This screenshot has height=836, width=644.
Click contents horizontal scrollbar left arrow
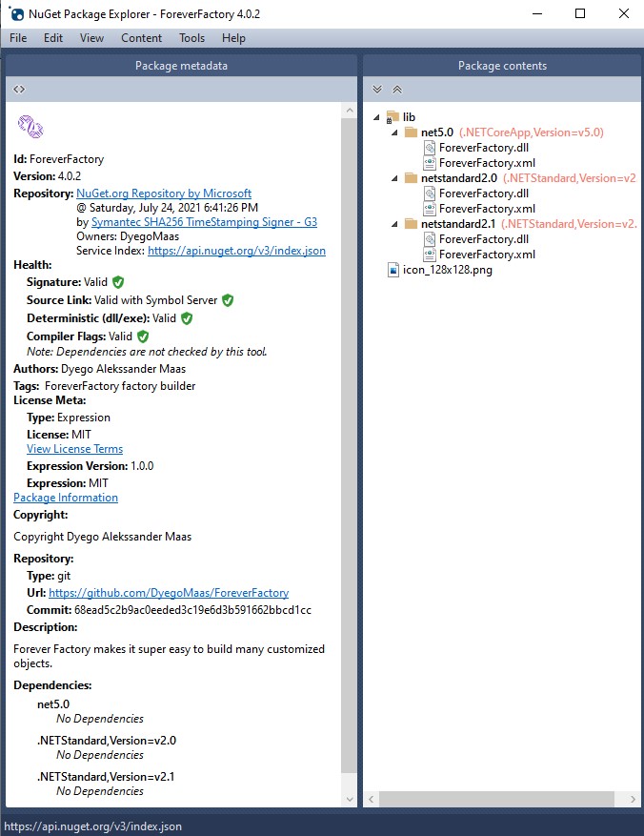tap(372, 799)
